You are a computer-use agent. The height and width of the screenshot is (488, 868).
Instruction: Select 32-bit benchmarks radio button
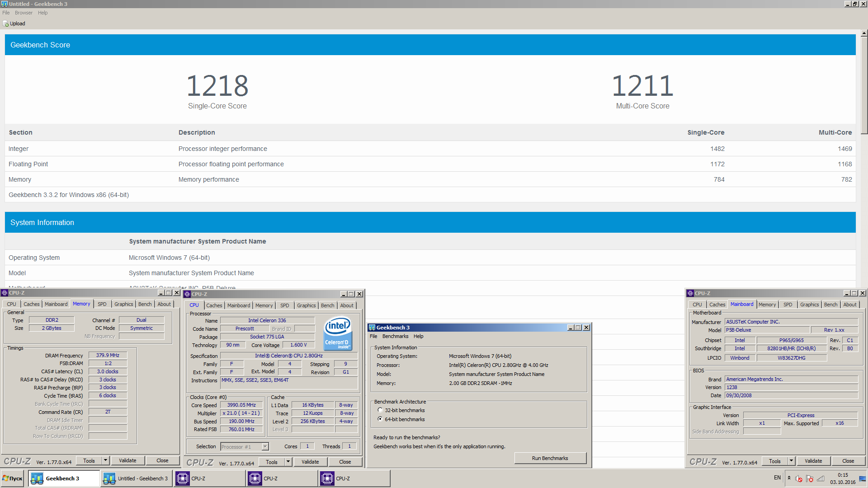(x=380, y=410)
